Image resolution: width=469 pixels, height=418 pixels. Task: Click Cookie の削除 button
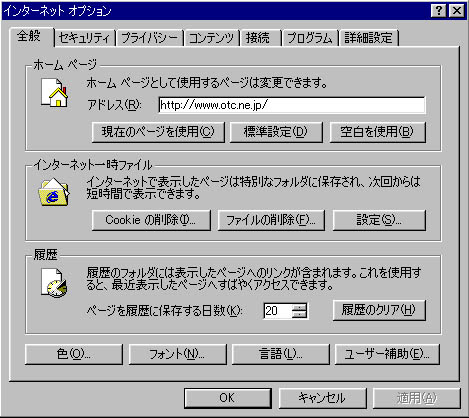click(151, 220)
